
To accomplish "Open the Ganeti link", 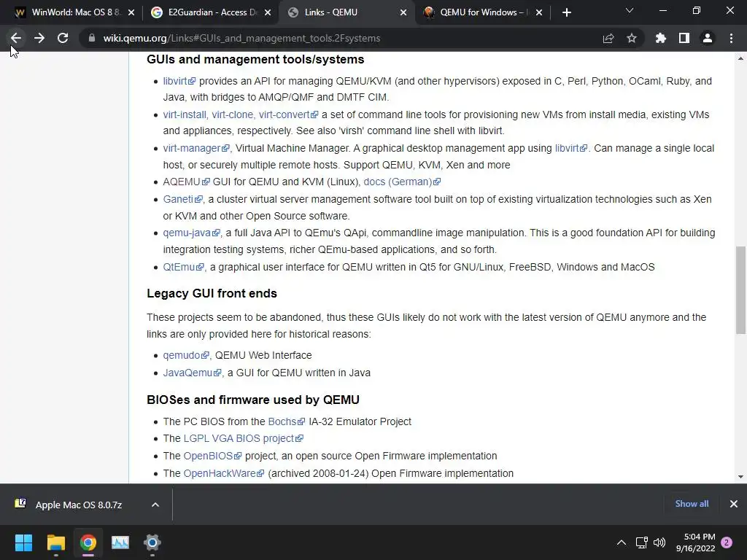I will (182, 199).
